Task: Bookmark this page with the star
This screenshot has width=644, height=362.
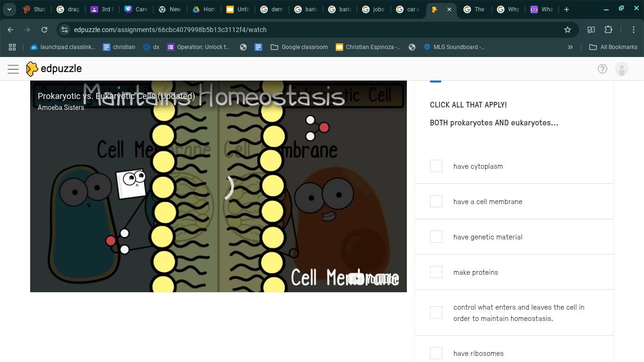Action: 568,30
